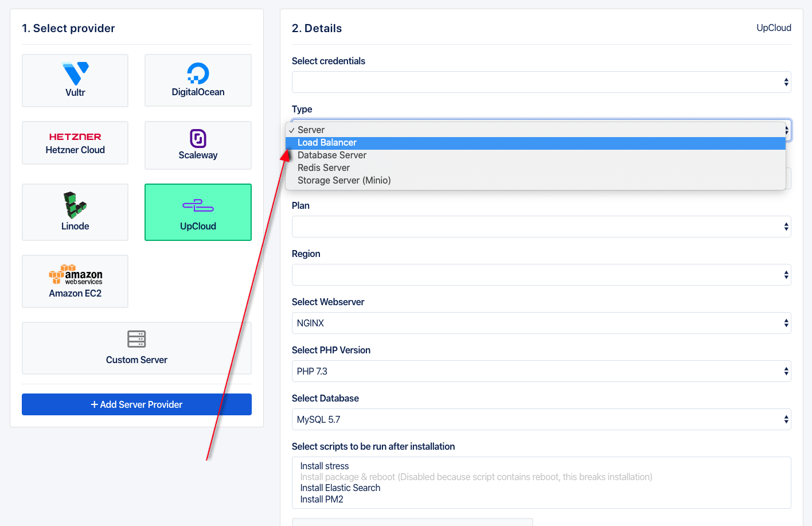Open the Select credentials dropdown
This screenshot has height=526, width=812.
[541, 82]
